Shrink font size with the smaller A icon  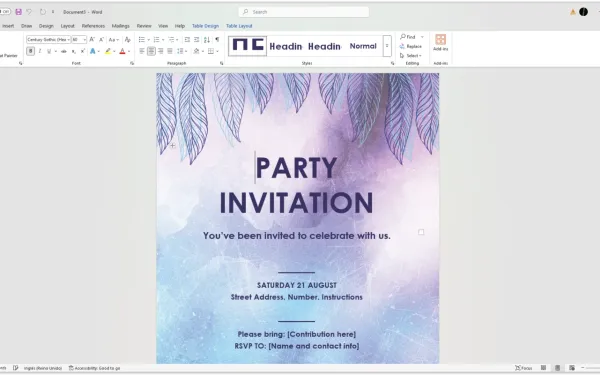click(101, 39)
